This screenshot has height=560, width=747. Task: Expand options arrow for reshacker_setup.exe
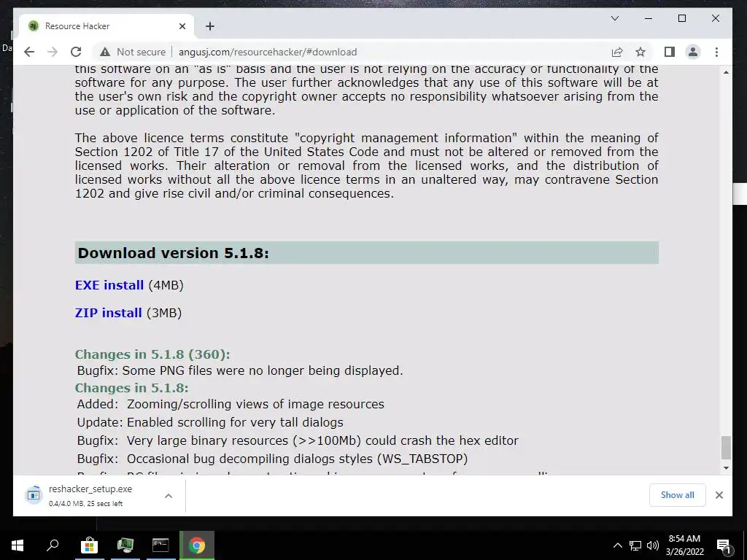pos(169,496)
